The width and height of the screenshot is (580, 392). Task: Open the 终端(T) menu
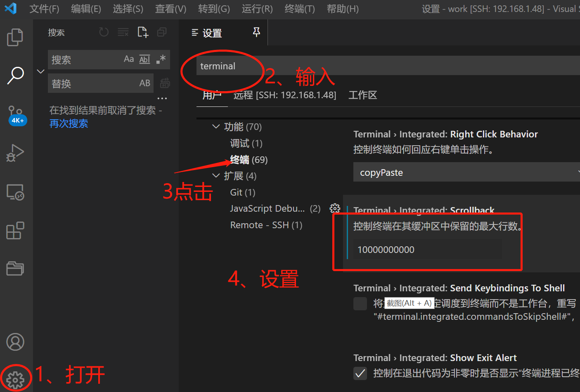(x=299, y=9)
